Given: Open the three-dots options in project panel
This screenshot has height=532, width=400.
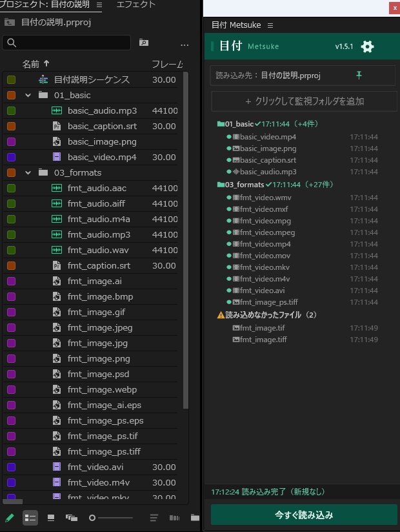Looking at the screenshot, I should 185,45.
